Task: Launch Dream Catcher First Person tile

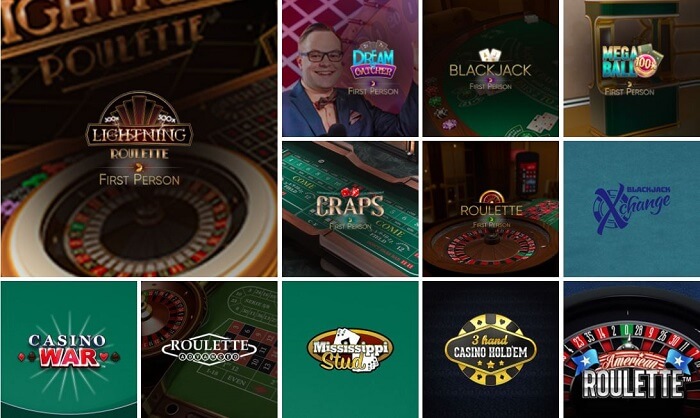Action: point(350,68)
